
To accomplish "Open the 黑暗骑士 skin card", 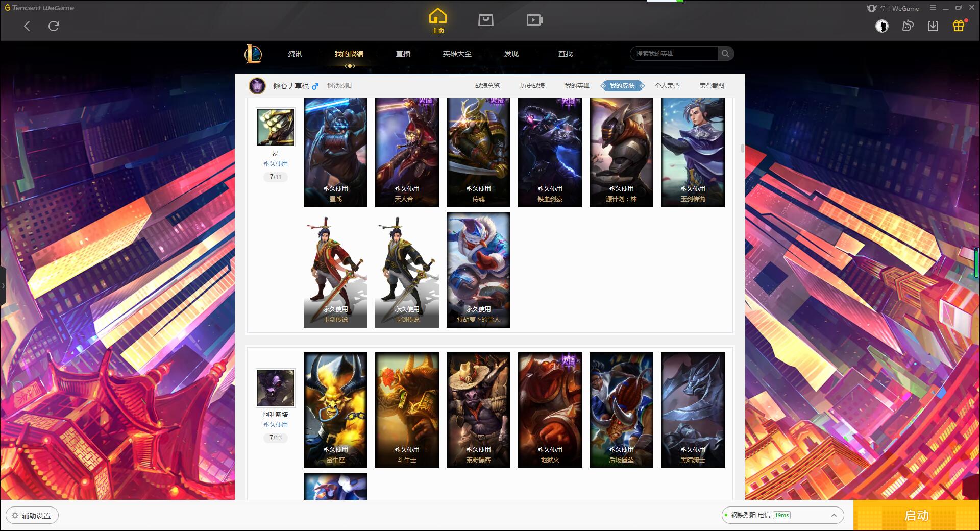I will [693, 411].
